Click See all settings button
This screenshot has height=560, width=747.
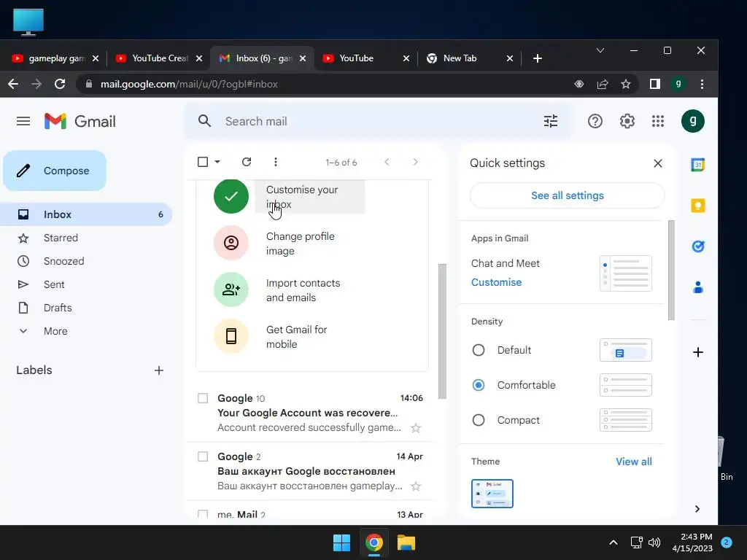coord(567,195)
